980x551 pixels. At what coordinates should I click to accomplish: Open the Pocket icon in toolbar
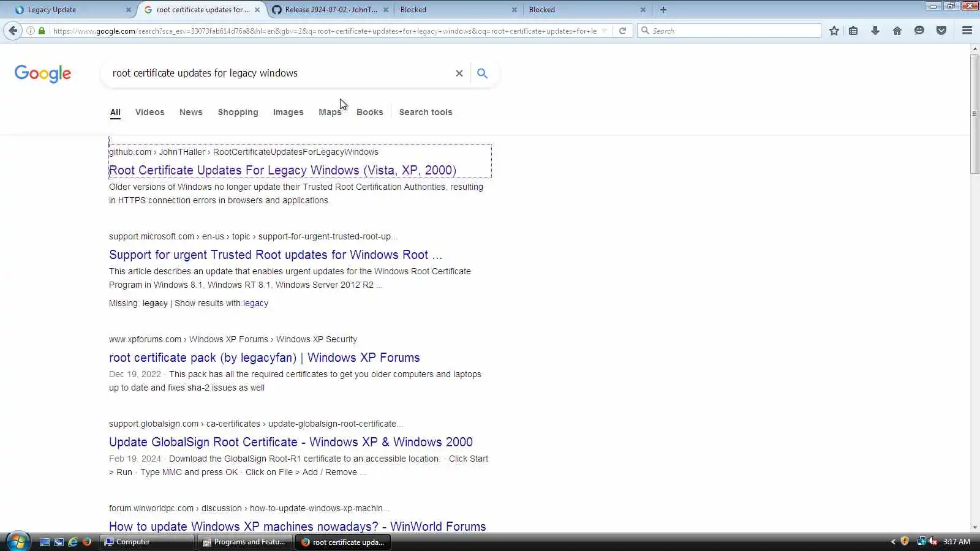click(x=941, y=31)
